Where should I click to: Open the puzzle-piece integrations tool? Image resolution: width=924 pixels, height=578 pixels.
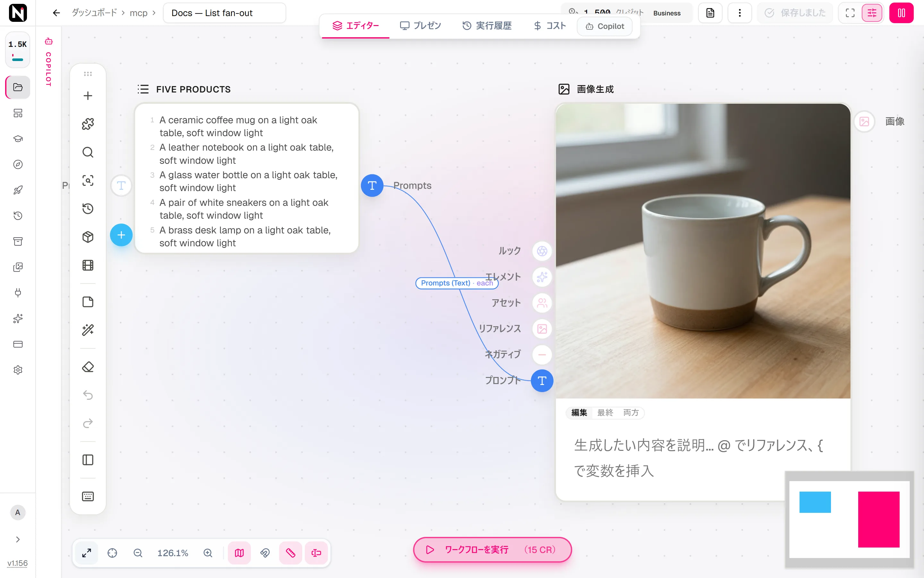click(x=88, y=124)
